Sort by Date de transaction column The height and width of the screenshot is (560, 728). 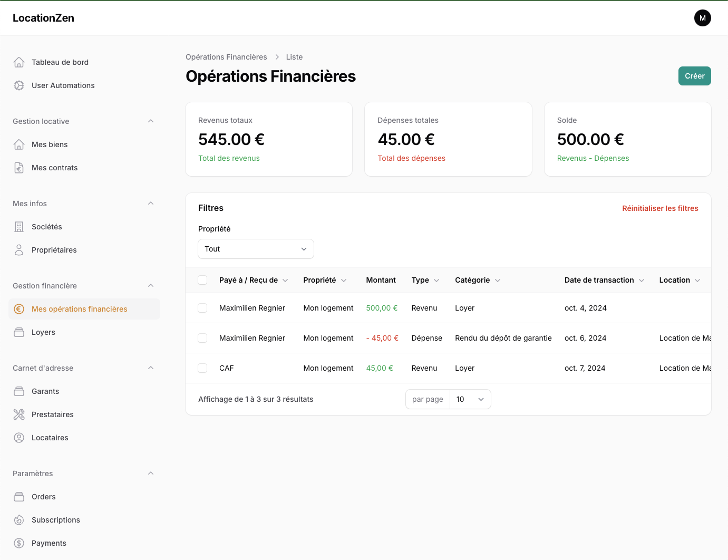tap(604, 280)
